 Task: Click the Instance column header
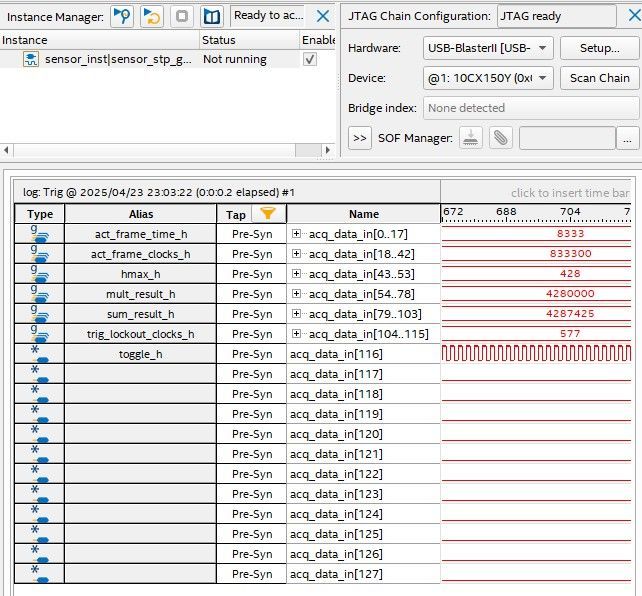99,40
